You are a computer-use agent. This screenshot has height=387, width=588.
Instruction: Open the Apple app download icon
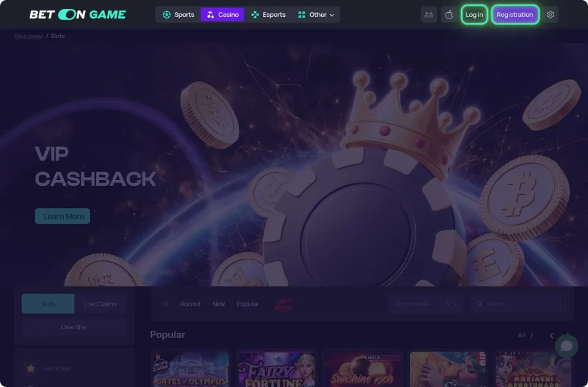449,15
